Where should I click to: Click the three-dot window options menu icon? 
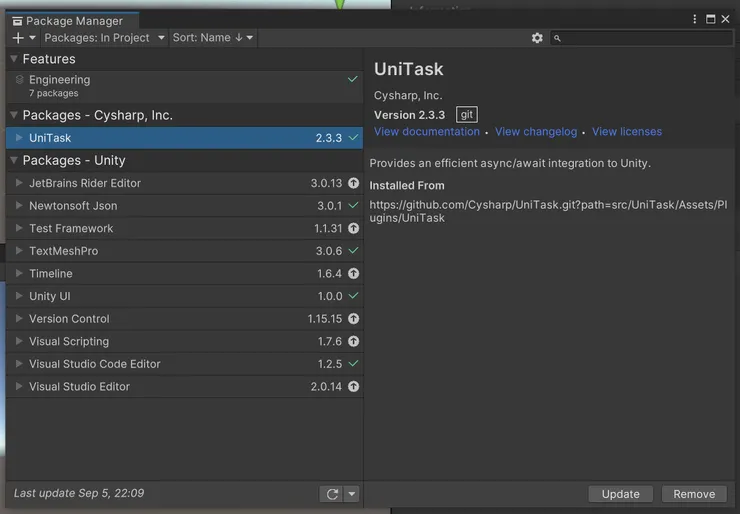click(x=696, y=19)
